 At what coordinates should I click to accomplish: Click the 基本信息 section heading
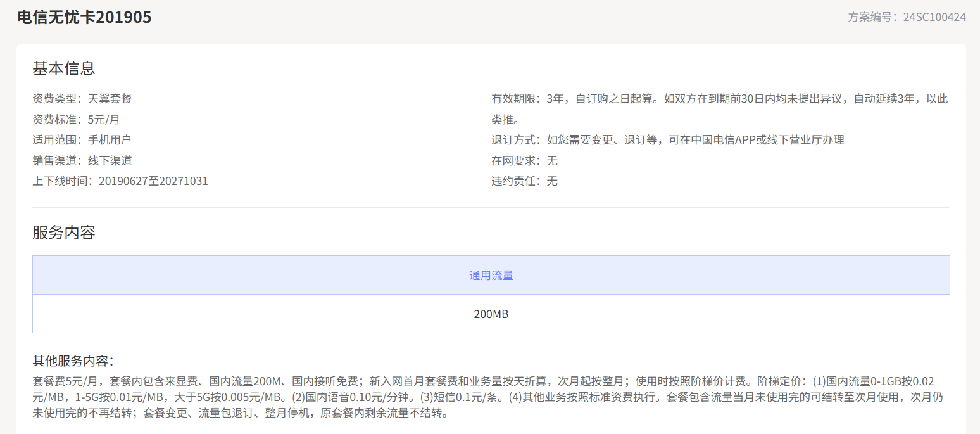63,68
